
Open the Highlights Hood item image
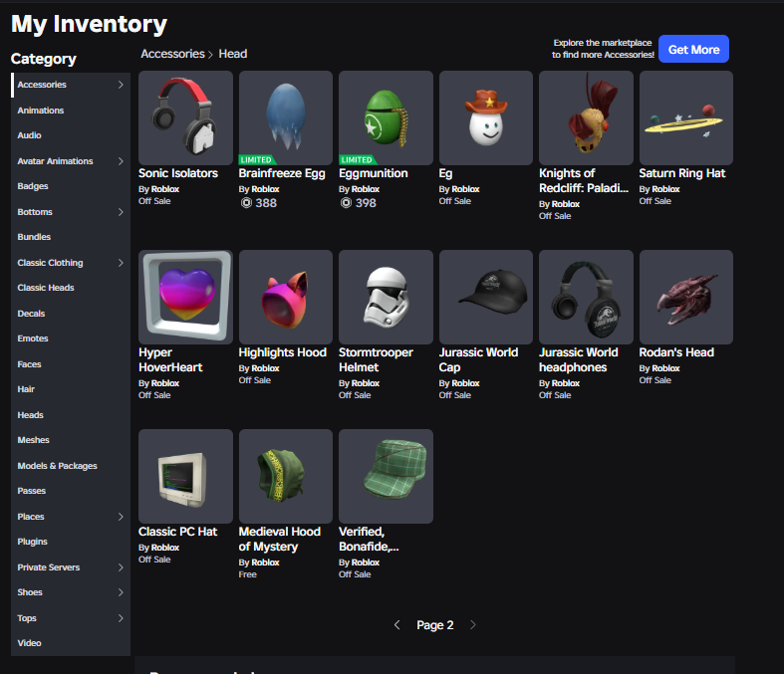click(x=286, y=297)
